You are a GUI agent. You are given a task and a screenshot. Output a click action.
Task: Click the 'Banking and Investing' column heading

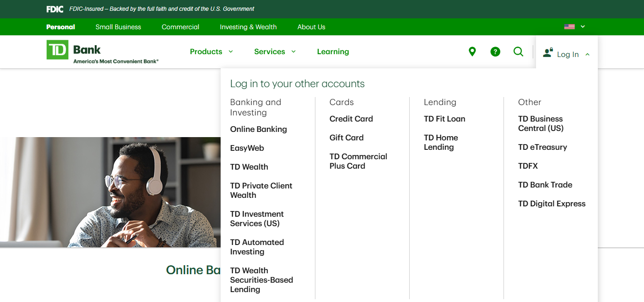pyautogui.click(x=256, y=107)
